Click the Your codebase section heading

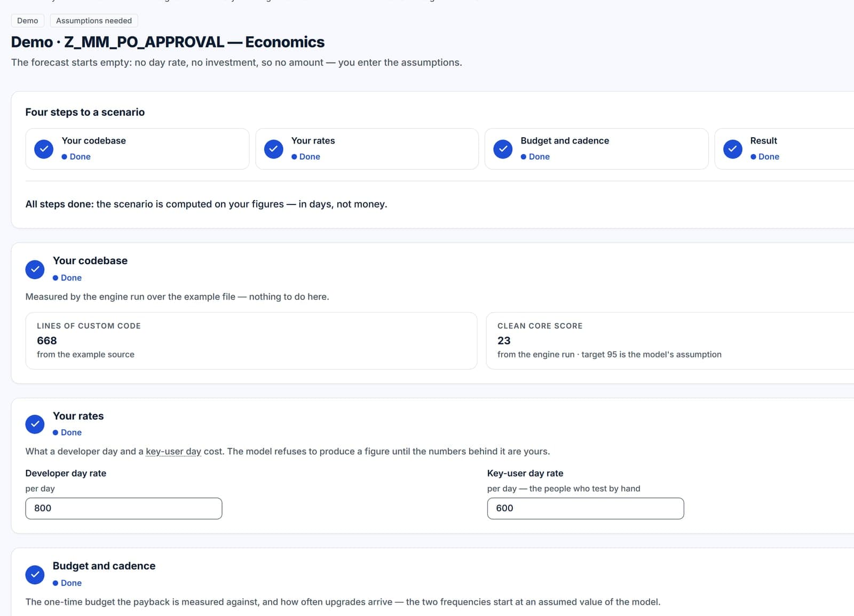coord(90,260)
